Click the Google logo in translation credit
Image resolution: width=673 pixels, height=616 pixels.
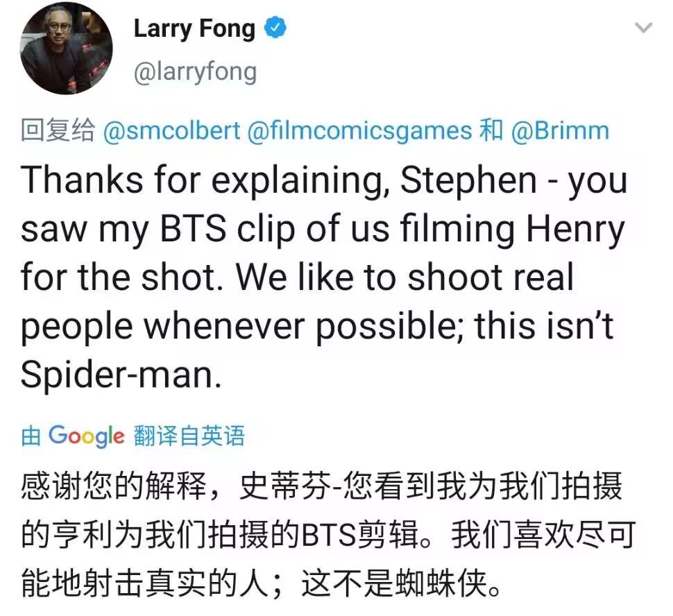pos(87,436)
